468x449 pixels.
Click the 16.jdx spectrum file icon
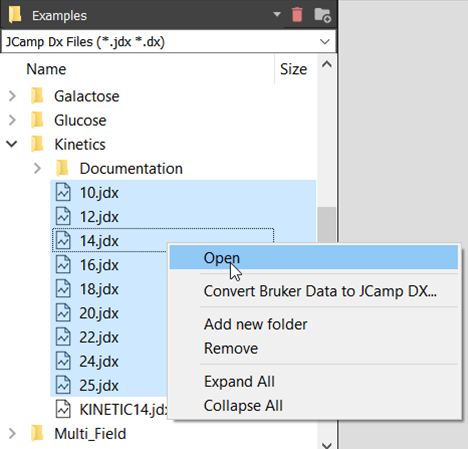63,265
